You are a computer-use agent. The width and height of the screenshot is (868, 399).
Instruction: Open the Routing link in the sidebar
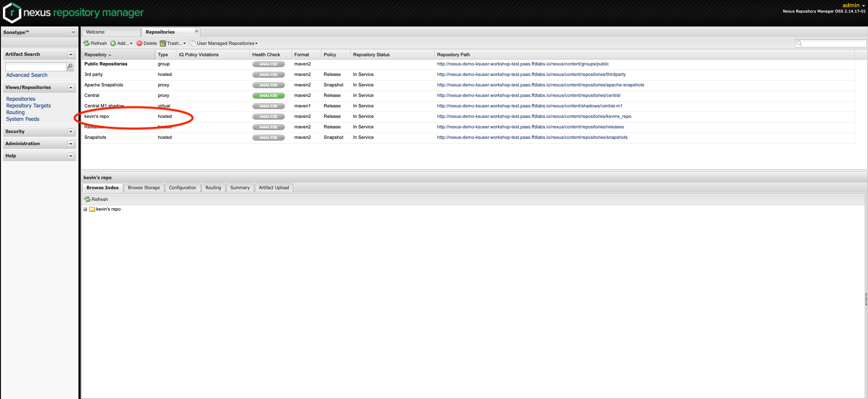(16, 112)
